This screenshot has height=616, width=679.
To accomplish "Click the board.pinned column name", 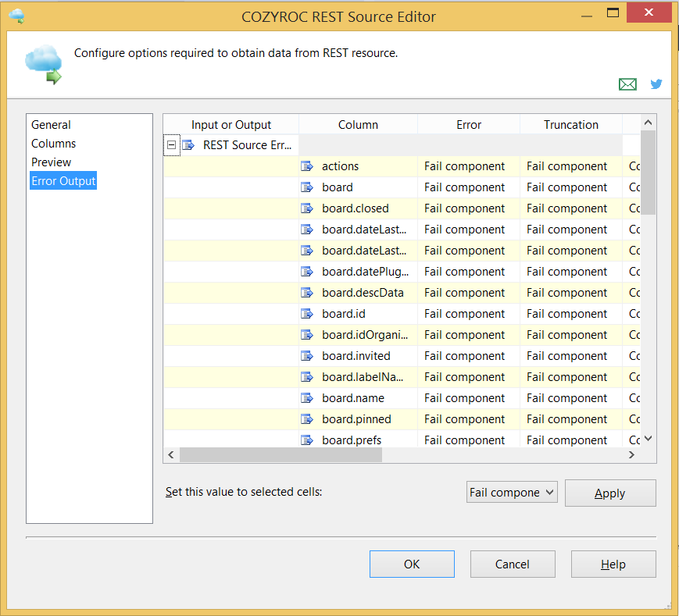I will (356, 419).
